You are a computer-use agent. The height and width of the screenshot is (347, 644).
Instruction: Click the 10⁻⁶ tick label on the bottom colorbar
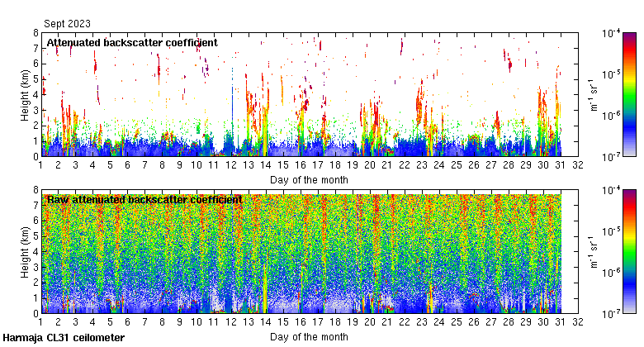click(x=611, y=273)
